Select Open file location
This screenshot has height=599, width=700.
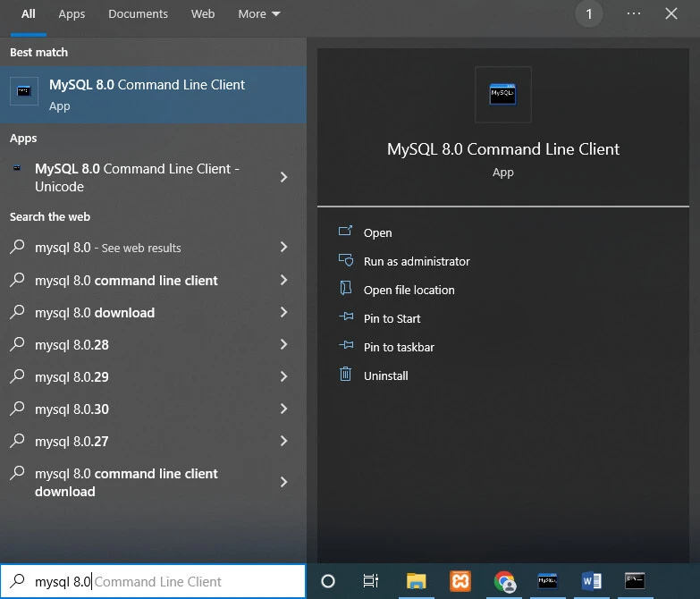click(x=409, y=290)
